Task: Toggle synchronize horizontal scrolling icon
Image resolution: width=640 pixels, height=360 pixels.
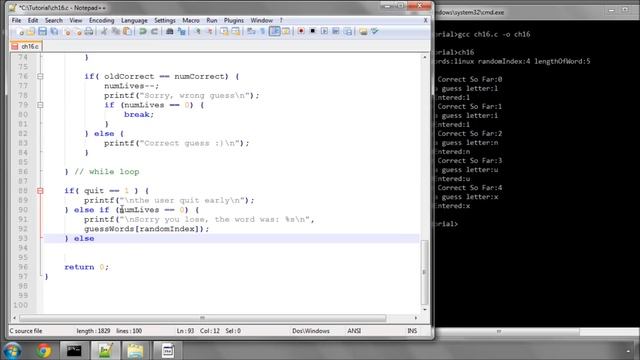Action: click(236, 31)
